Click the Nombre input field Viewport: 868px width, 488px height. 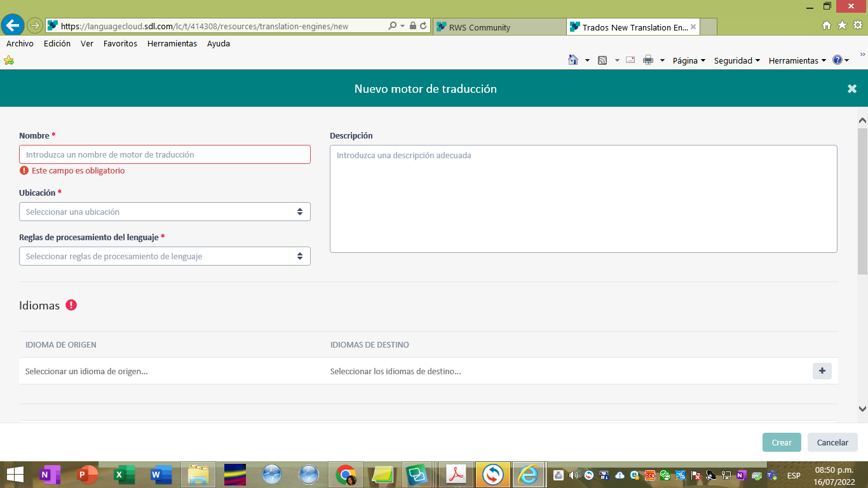(x=165, y=154)
